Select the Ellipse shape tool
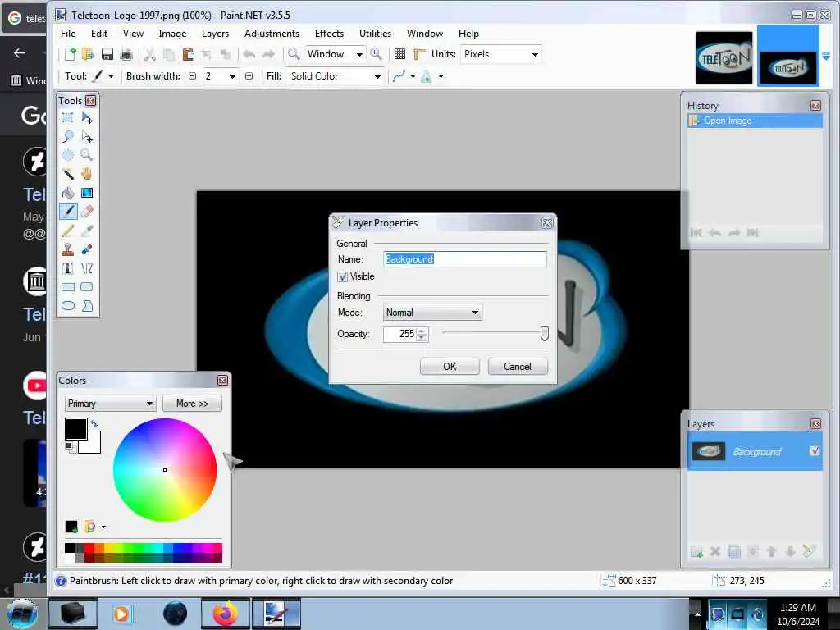 [x=68, y=306]
